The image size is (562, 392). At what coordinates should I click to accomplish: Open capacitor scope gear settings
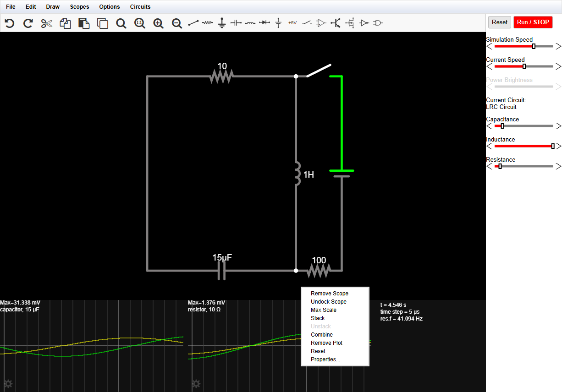(8, 383)
